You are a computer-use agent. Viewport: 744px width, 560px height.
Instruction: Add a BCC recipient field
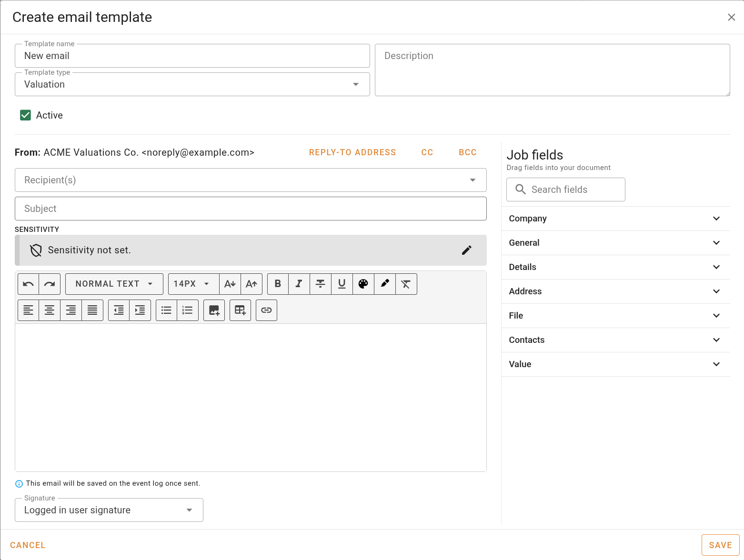(468, 152)
